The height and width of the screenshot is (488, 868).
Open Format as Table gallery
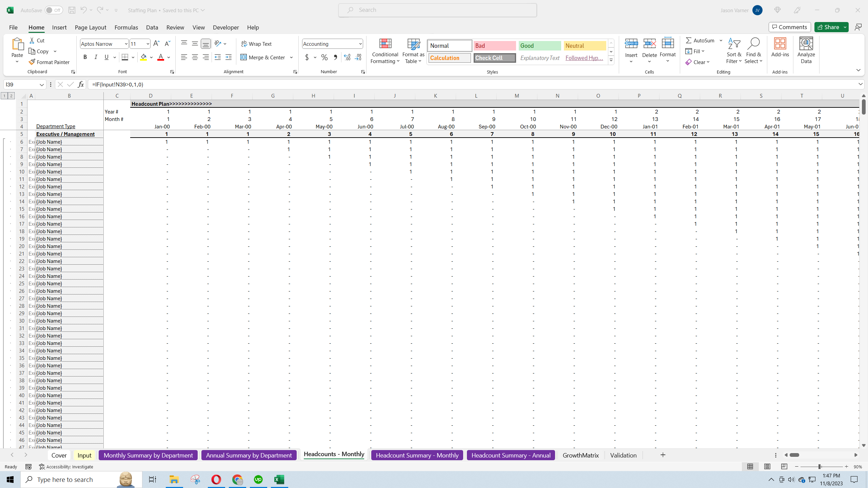tap(413, 51)
